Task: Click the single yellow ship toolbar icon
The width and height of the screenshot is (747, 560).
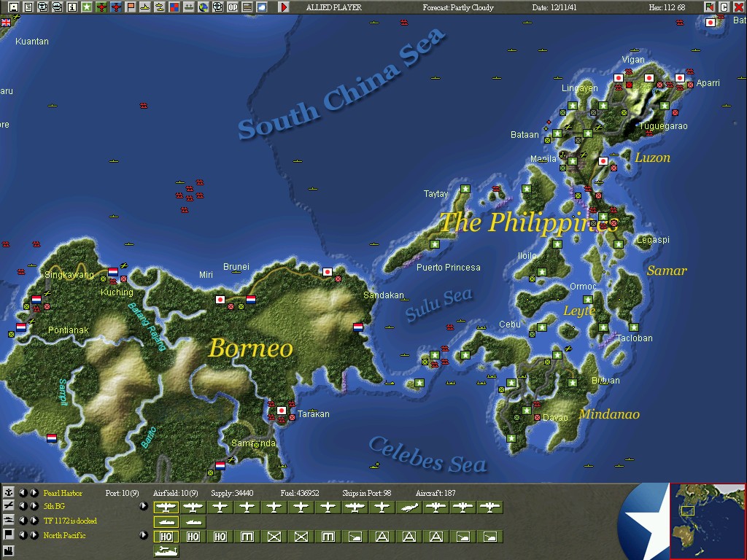Action: tap(145, 7)
